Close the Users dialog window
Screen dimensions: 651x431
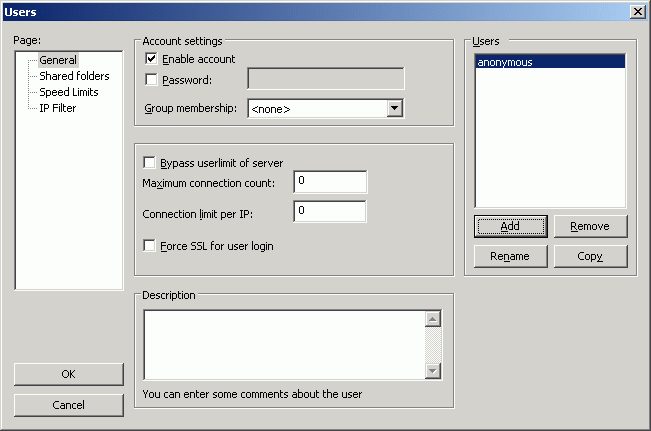point(637,11)
